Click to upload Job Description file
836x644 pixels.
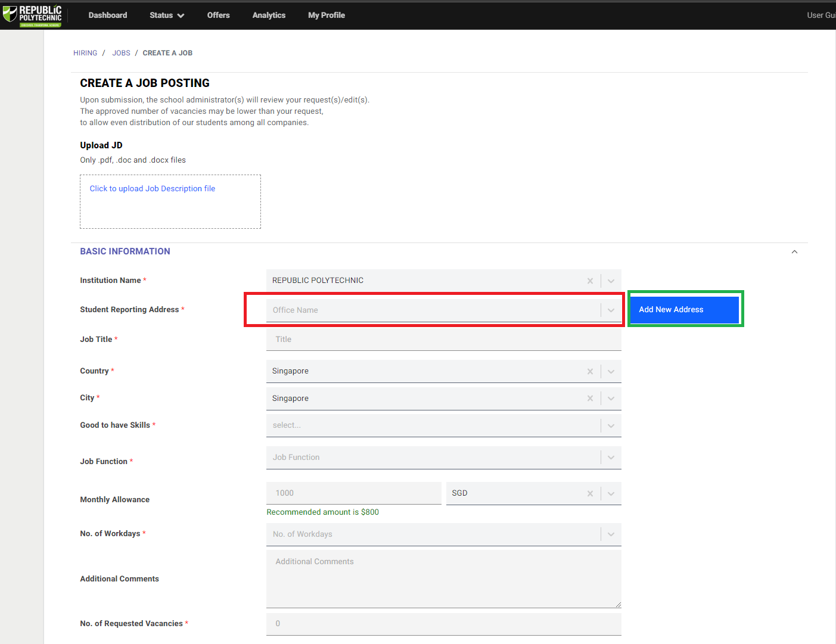[153, 189]
